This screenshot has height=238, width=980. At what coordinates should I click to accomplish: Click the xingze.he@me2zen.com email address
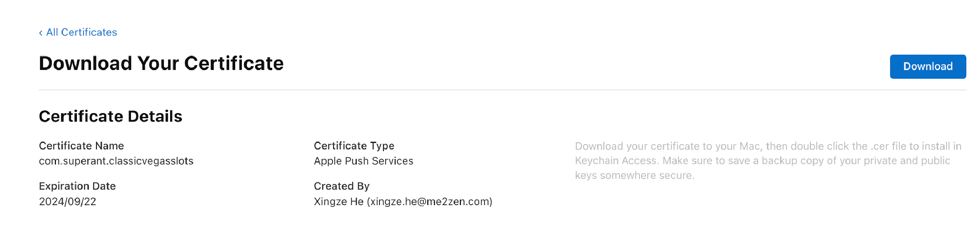(x=429, y=202)
